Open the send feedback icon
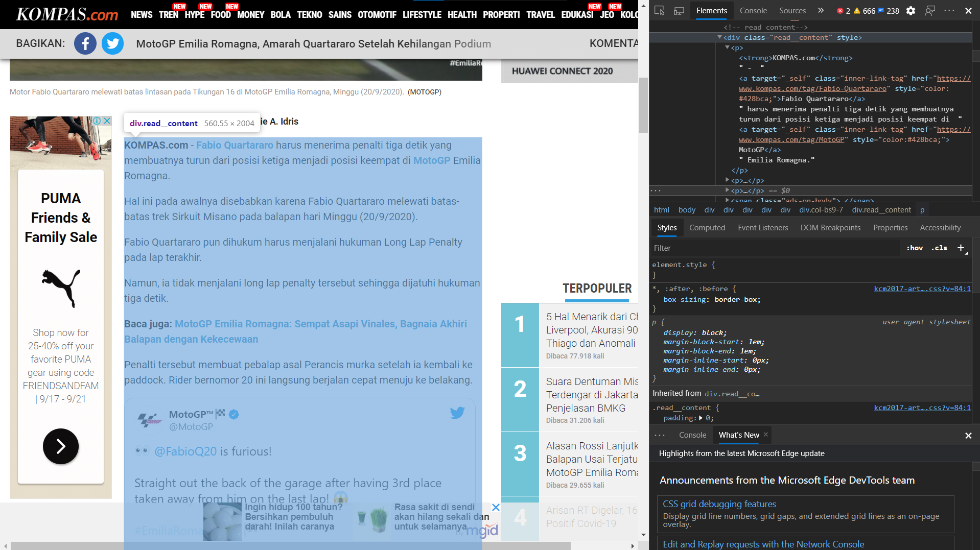Screen dimensions: 980x550 tap(930, 11)
